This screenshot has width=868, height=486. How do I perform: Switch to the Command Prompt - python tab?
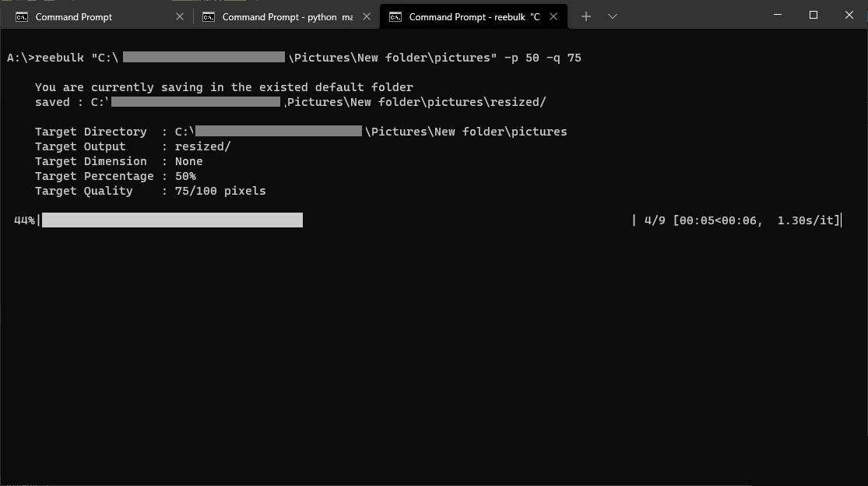coord(286,16)
